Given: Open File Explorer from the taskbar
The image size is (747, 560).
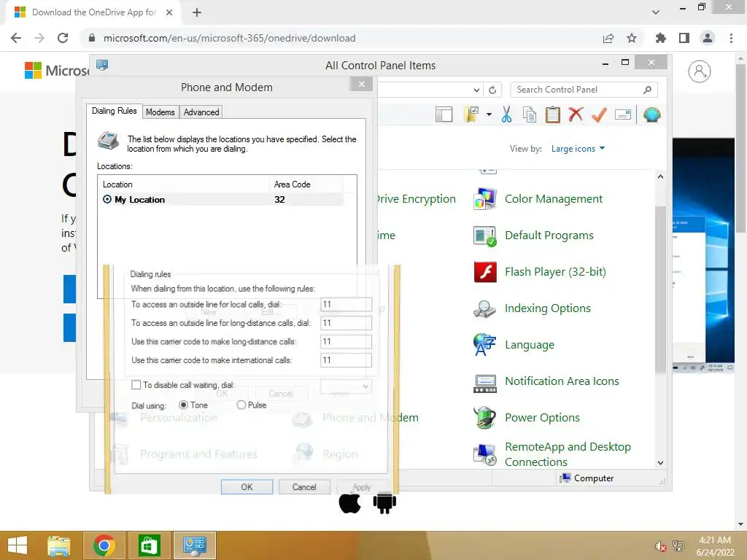Looking at the screenshot, I should 58,545.
